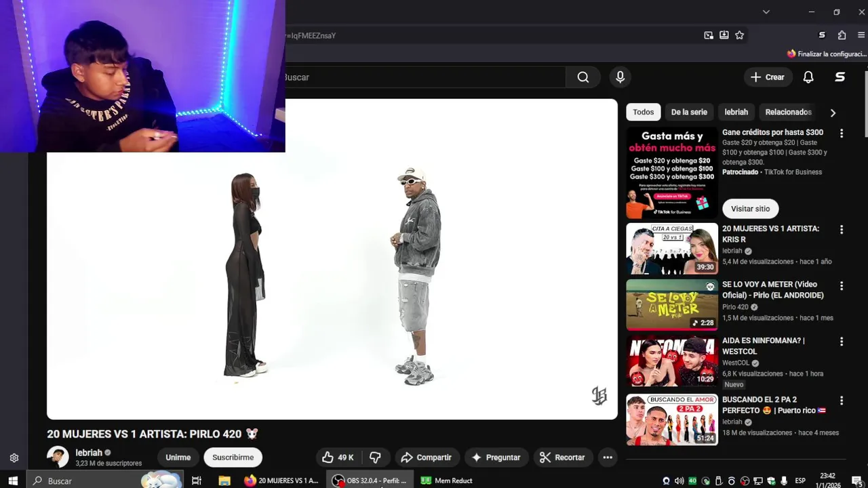Open Firefox extensions puzzle icon
The height and width of the screenshot is (488, 868).
(x=842, y=35)
